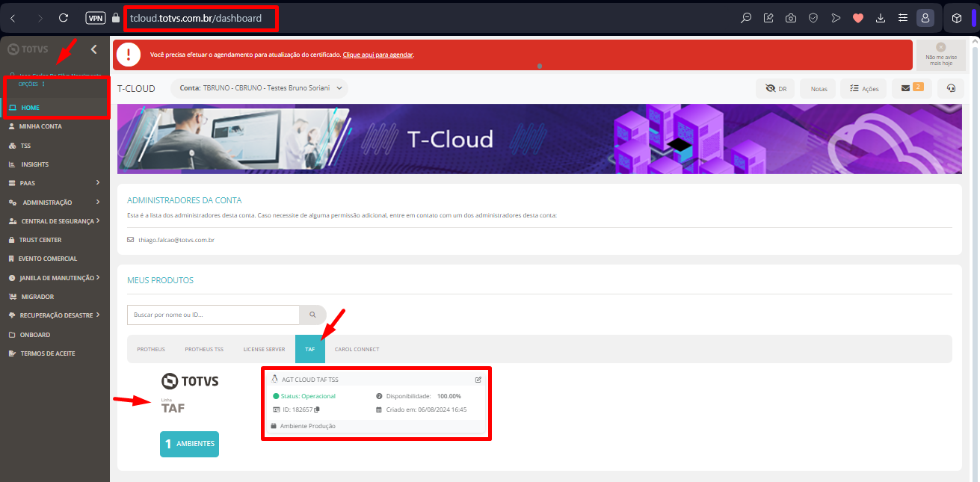The height and width of the screenshot is (482, 980).
Task: Click the 1 AMBIENTES button
Action: pos(189,444)
